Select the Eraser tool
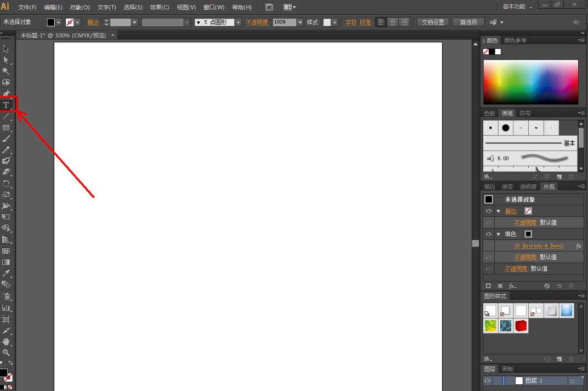 pyautogui.click(x=5, y=172)
